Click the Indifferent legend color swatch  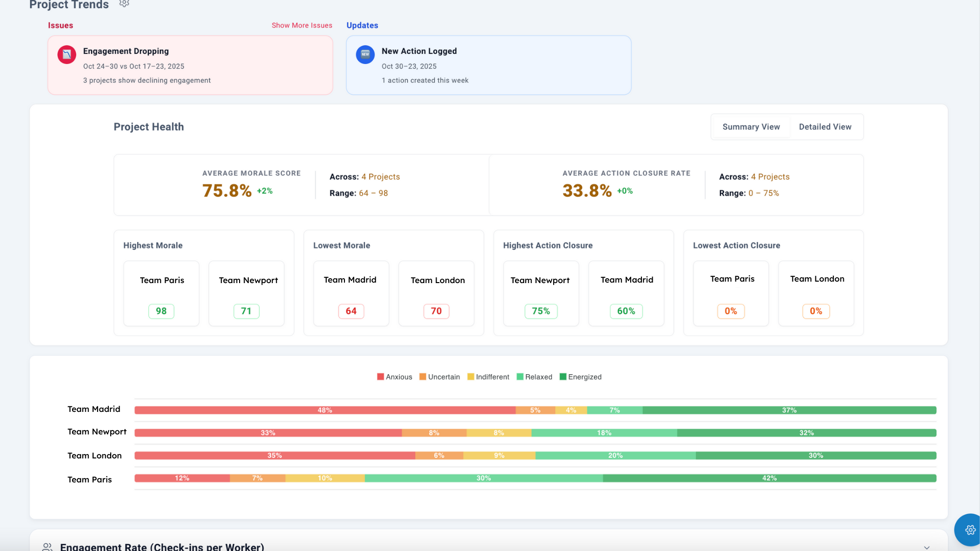tap(470, 377)
